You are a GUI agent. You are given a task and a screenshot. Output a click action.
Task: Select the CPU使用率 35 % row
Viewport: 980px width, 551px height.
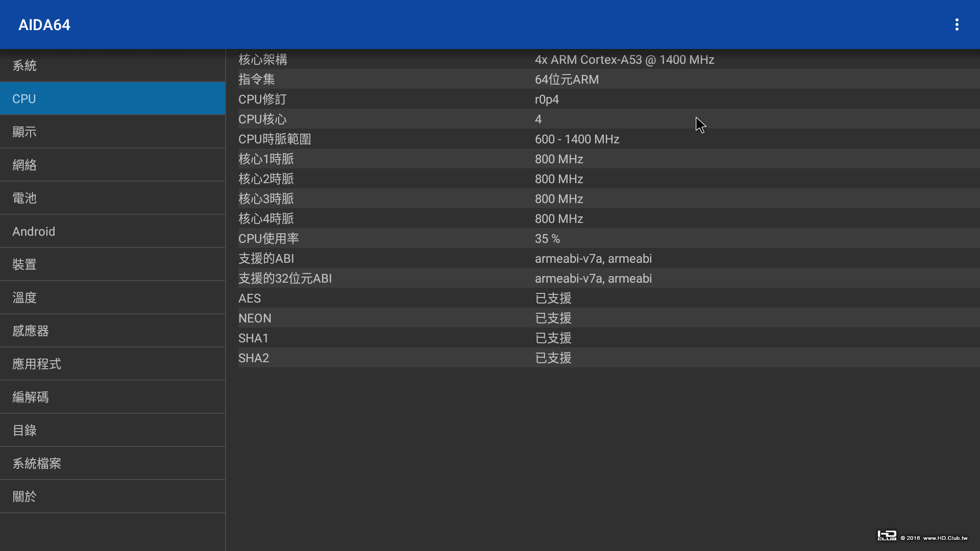[607, 239]
